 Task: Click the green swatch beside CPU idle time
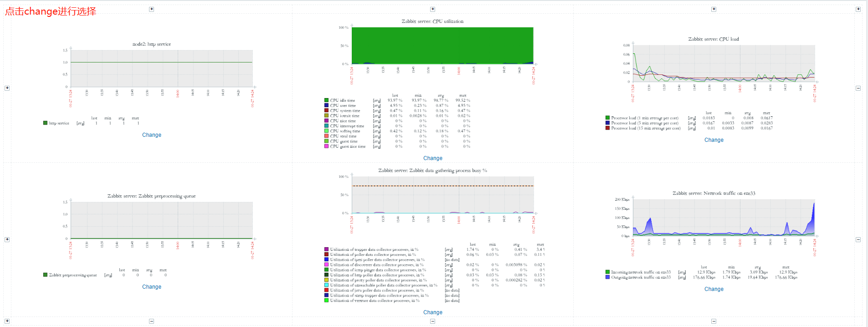point(326,100)
